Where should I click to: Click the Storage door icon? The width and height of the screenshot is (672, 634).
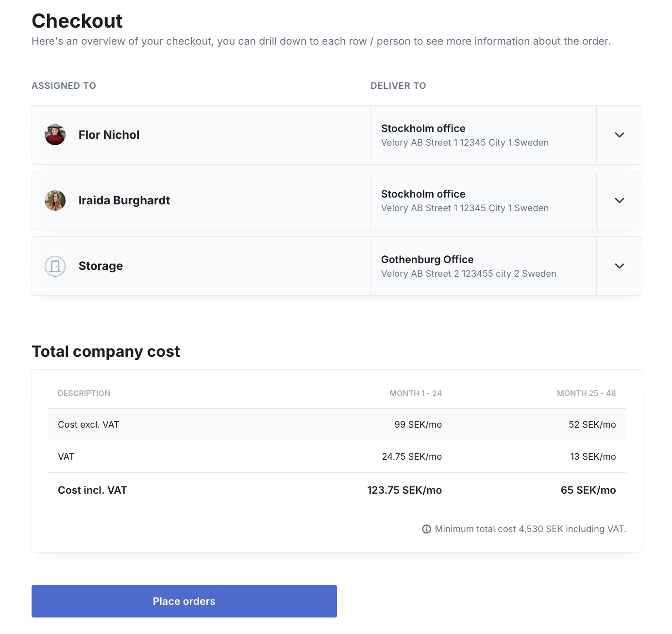55,266
